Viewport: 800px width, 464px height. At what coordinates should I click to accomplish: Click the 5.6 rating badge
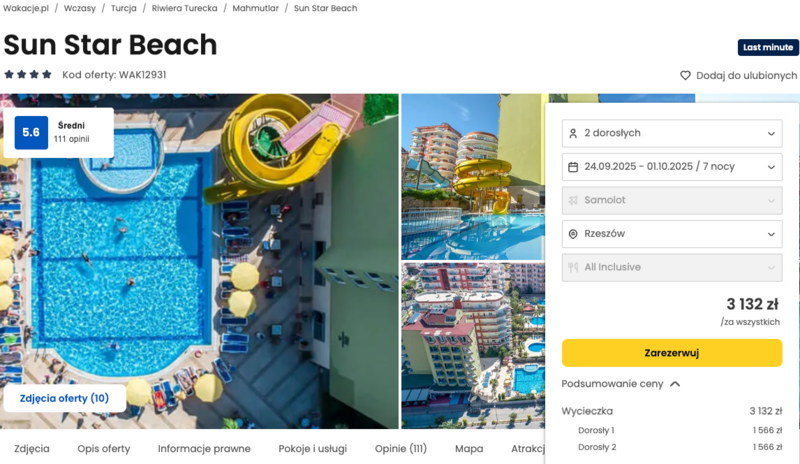pyautogui.click(x=31, y=133)
